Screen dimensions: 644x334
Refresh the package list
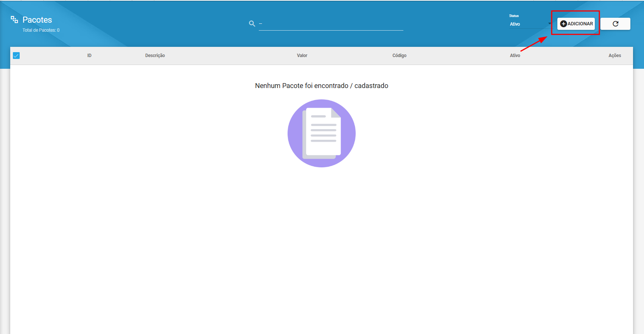(615, 24)
